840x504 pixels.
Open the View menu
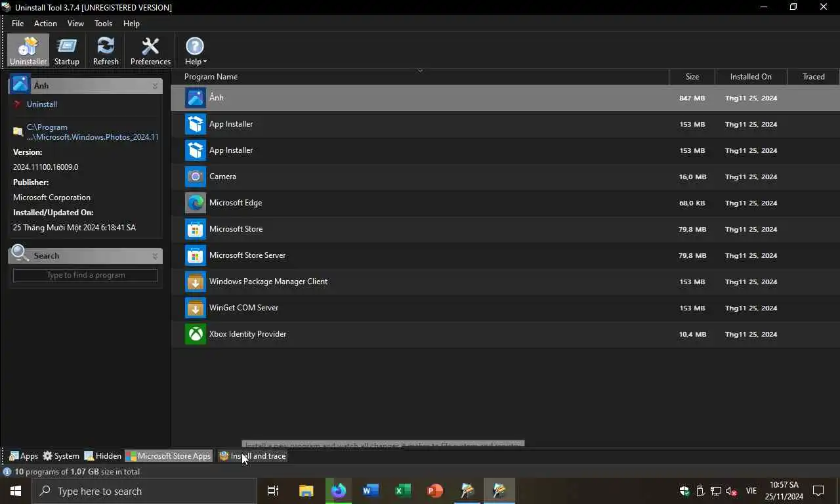75,23
